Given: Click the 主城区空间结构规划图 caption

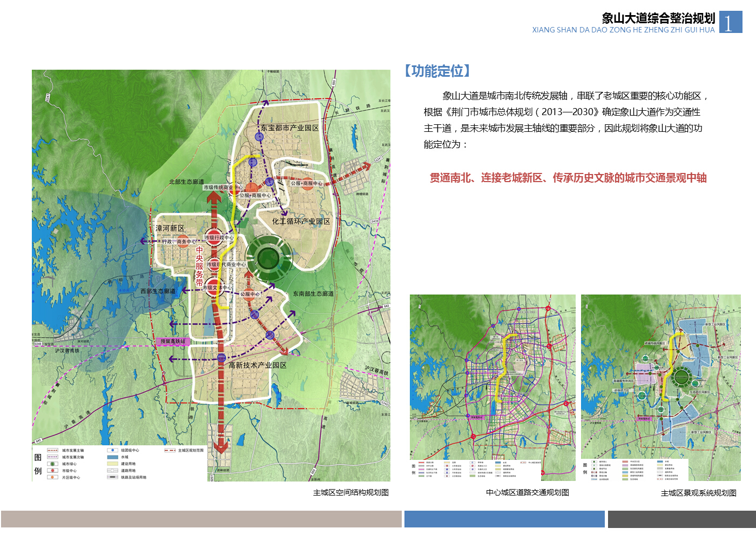Looking at the screenshot, I should pos(350,492).
